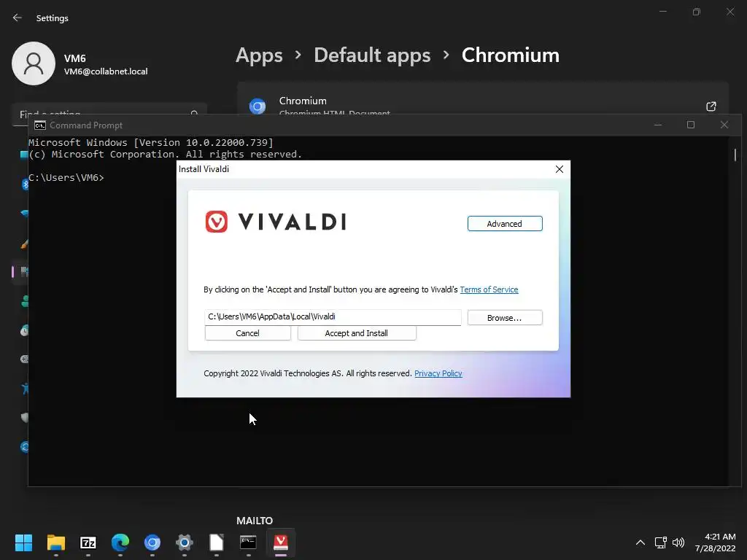The height and width of the screenshot is (560, 747).
Task: Open the Terms of Service link
Action: click(489, 289)
